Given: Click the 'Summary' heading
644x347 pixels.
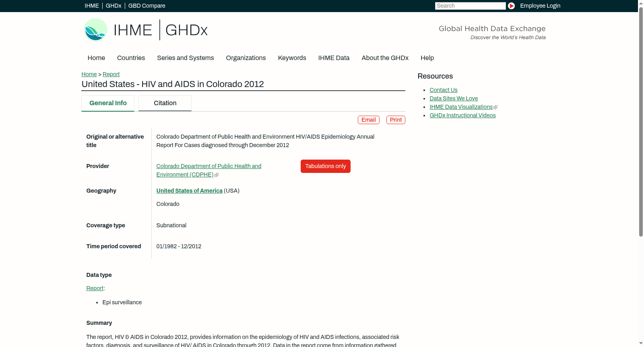Looking at the screenshot, I should 99,323.
